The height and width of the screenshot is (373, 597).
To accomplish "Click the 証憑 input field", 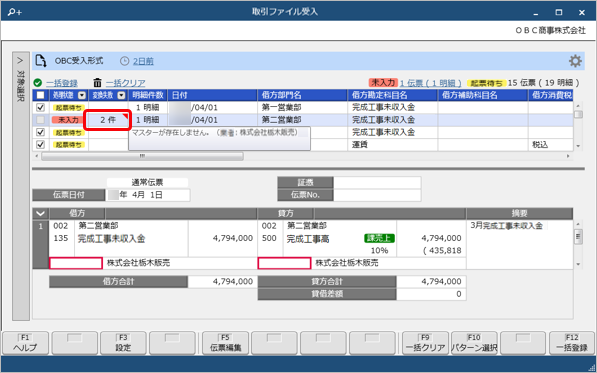I will 377,182.
